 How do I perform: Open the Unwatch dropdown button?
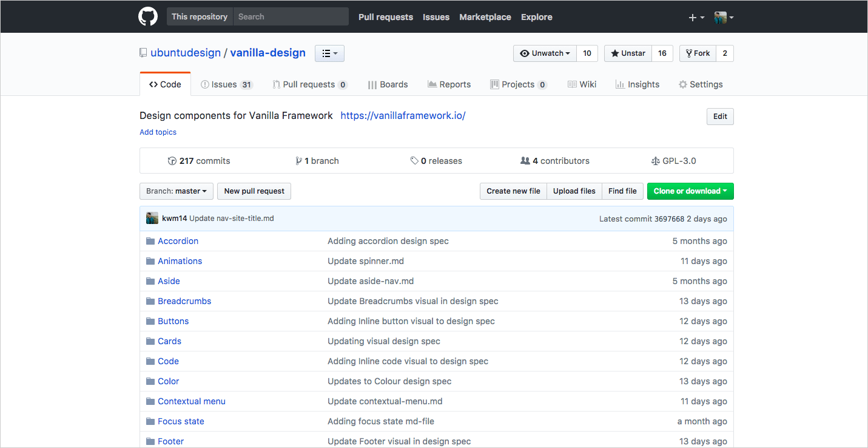545,53
